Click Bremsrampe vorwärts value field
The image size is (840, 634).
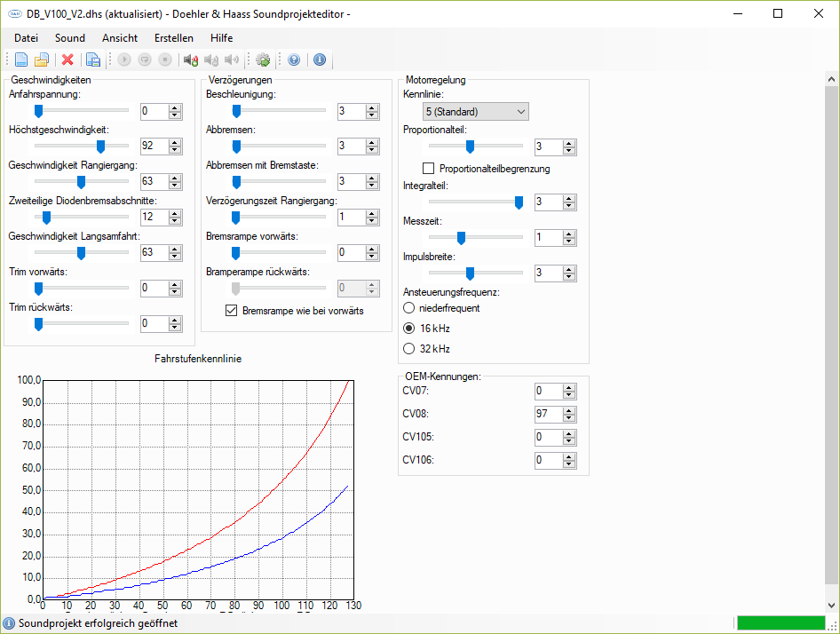click(352, 252)
